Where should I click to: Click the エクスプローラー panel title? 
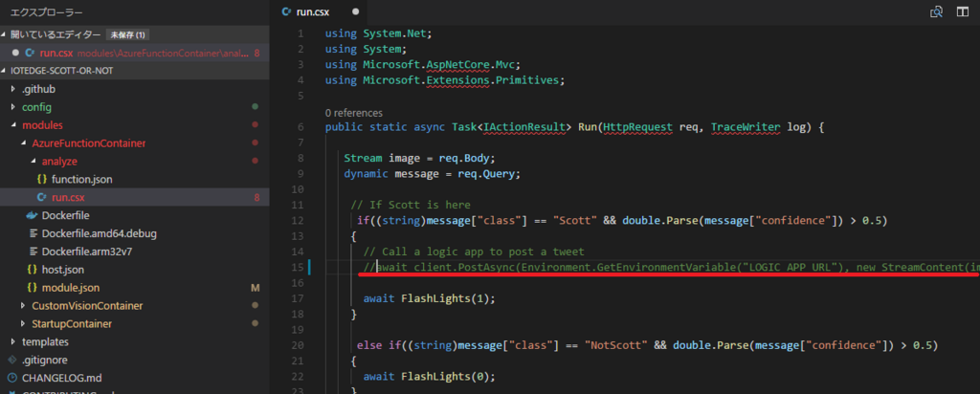pos(46,12)
